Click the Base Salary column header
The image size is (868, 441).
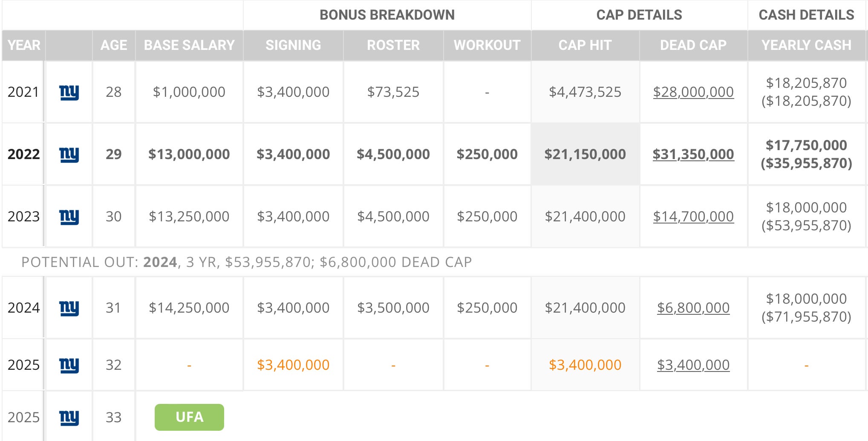pos(189,45)
